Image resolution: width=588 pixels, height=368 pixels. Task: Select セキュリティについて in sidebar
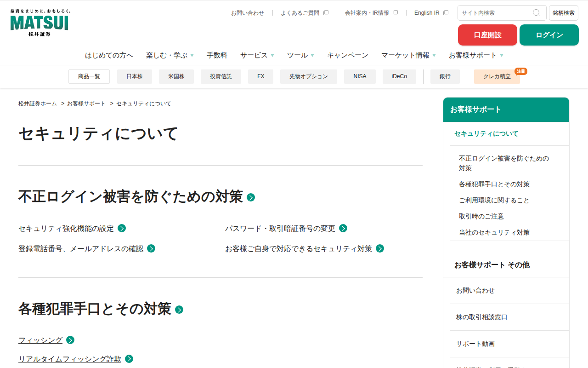[x=486, y=134]
